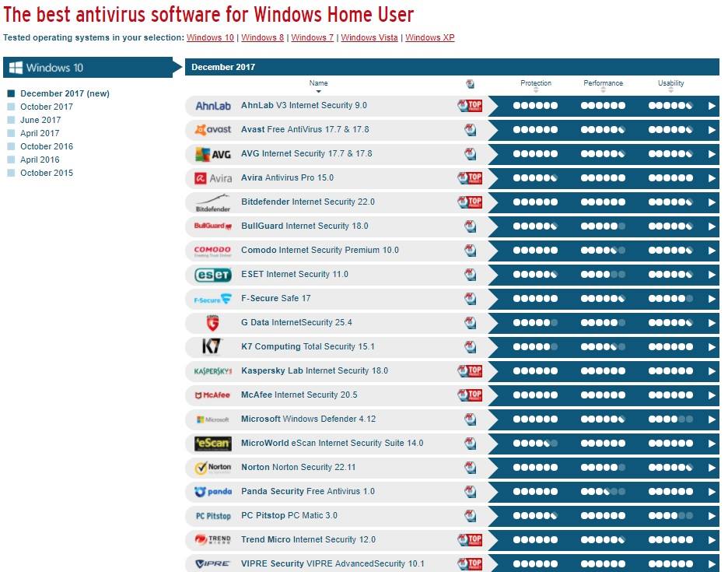Image resolution: width=728 pixels, height=572 pixels.
Task: Click the Avira logo
Action: coord(212,178)
